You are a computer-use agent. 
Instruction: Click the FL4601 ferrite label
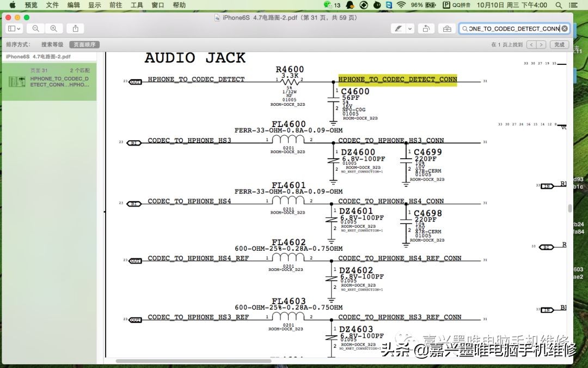(289, 185)
